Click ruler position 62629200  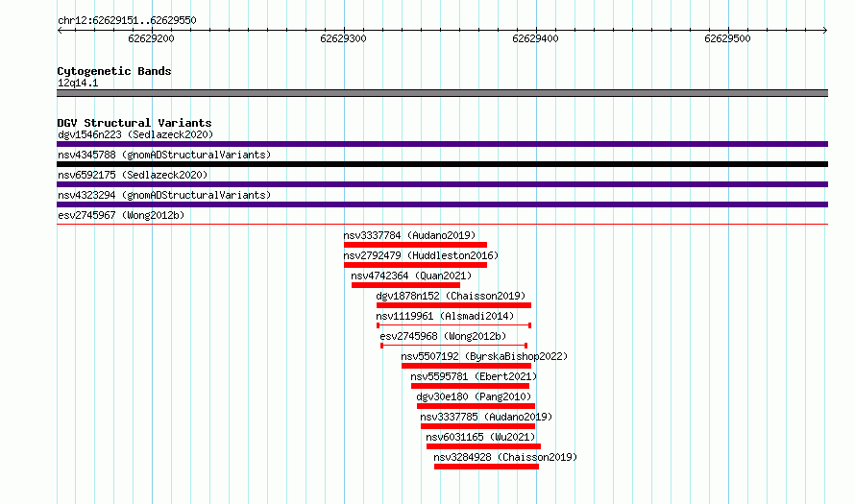click(151, 38)
